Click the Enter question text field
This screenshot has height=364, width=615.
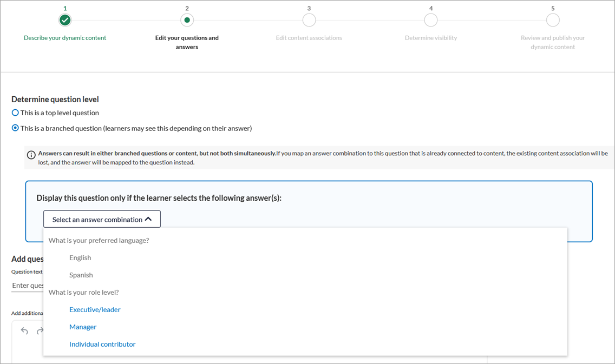coord(26,285)
